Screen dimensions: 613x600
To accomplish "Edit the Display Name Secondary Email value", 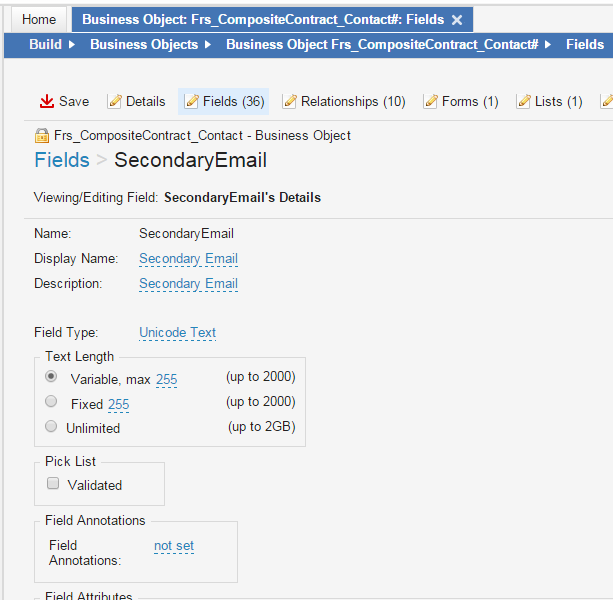I will [188, 259].
